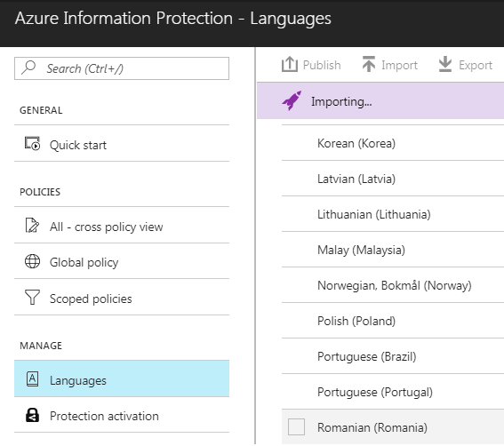This screenshot has width=504, height=446.
Task: Click the GENERAL section header
Action: point(41,110)
